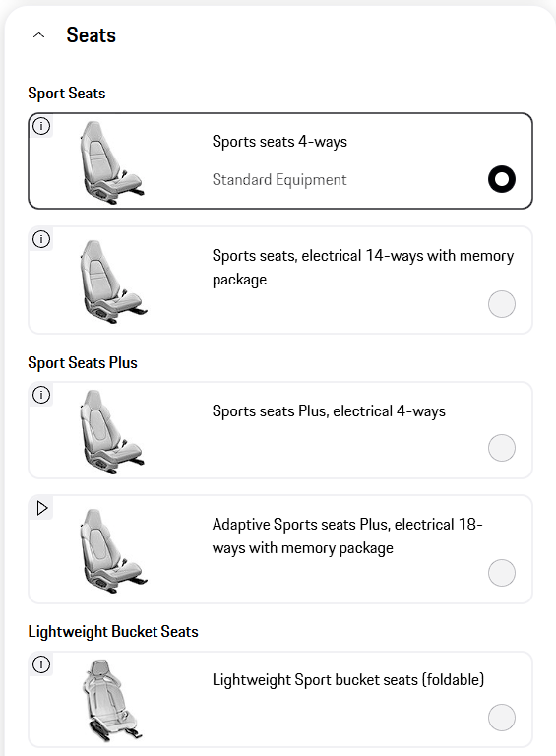View info on Sports seats Plus 4-ways

(41, 395)
